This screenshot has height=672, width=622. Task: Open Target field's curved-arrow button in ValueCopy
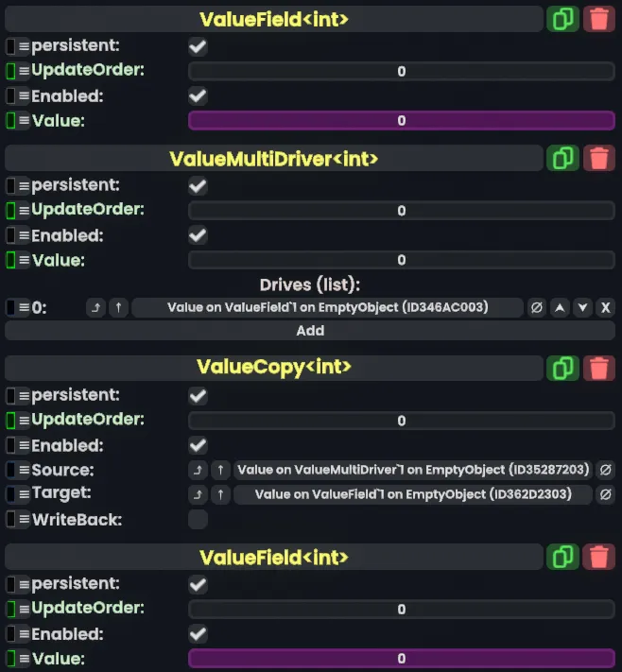coord(198,494)
